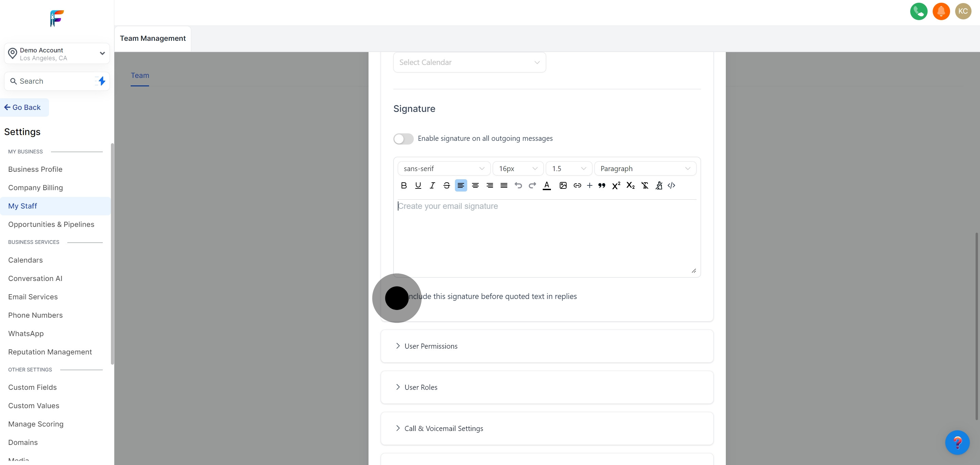Check include signature before quoted text
Viewport: 980px width, 465px height.
point(397,297)
